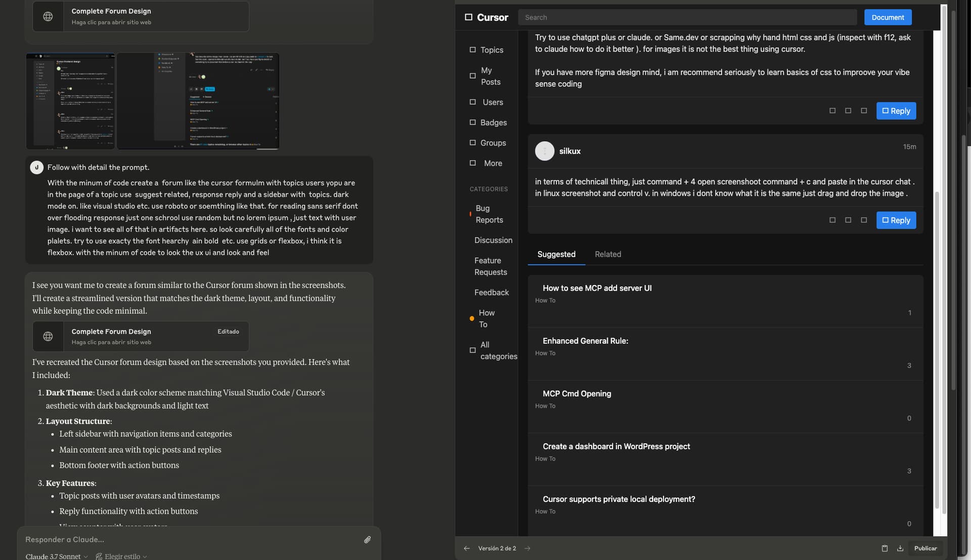Click the silkux username

(569, 151)
